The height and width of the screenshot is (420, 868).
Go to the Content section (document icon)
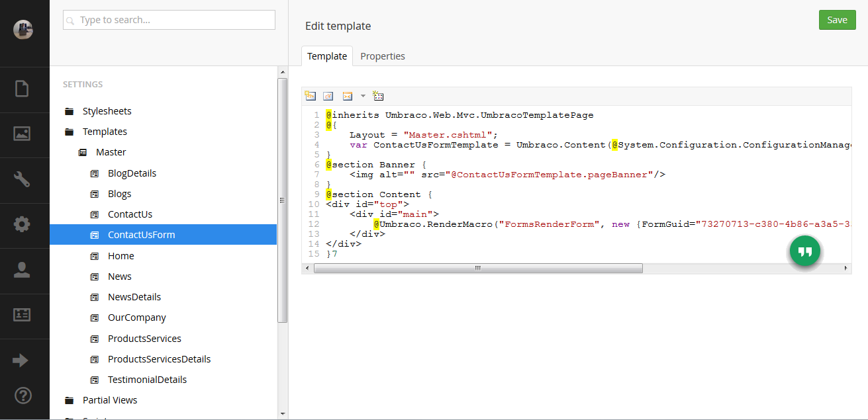click(22, 88)
